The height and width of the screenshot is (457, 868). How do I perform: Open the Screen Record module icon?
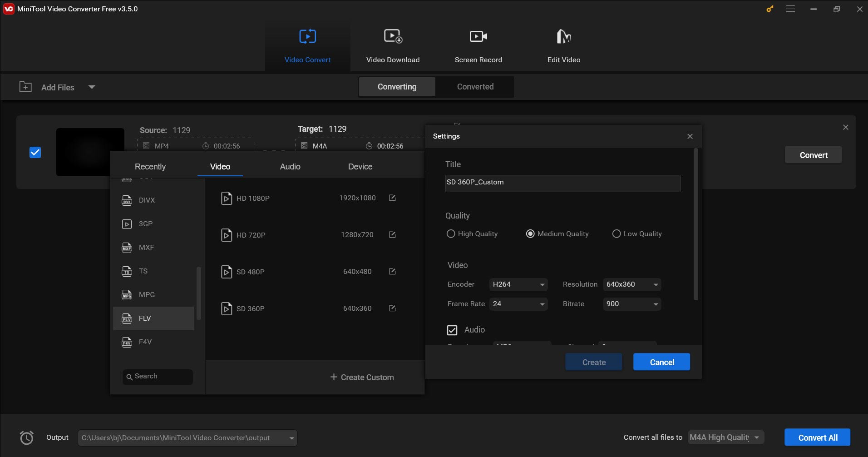click(x=478, y=36)
